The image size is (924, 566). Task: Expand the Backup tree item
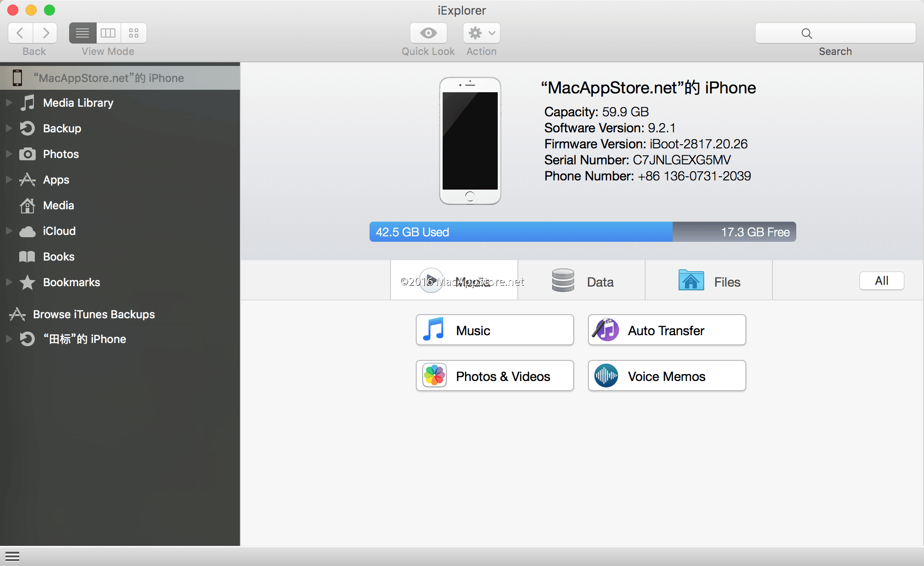[9, 128]
